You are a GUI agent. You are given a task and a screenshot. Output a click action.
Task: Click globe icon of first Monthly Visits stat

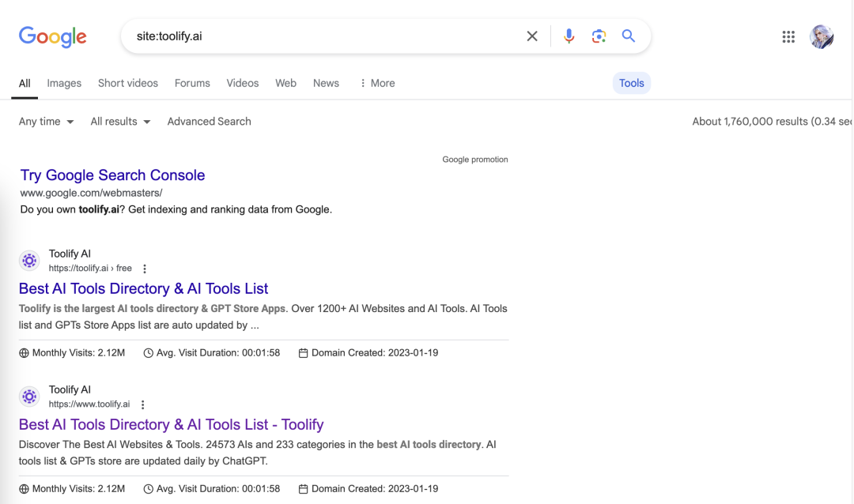[24, 352]
